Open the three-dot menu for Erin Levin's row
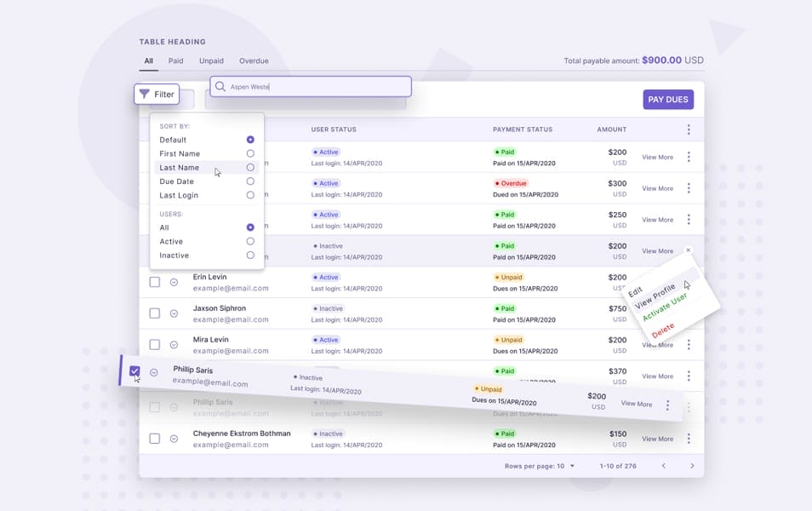This screenshot has height=511, width=812. pos(688,282)
